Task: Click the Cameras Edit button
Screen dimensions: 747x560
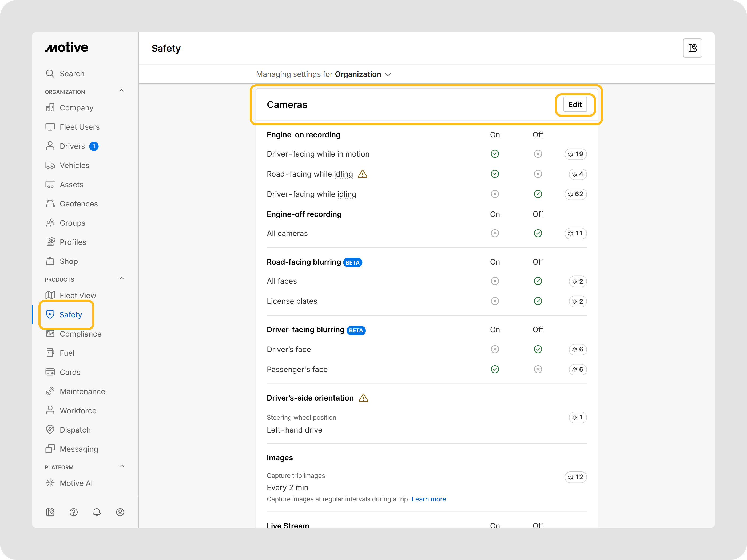Action: click(575, 105)
